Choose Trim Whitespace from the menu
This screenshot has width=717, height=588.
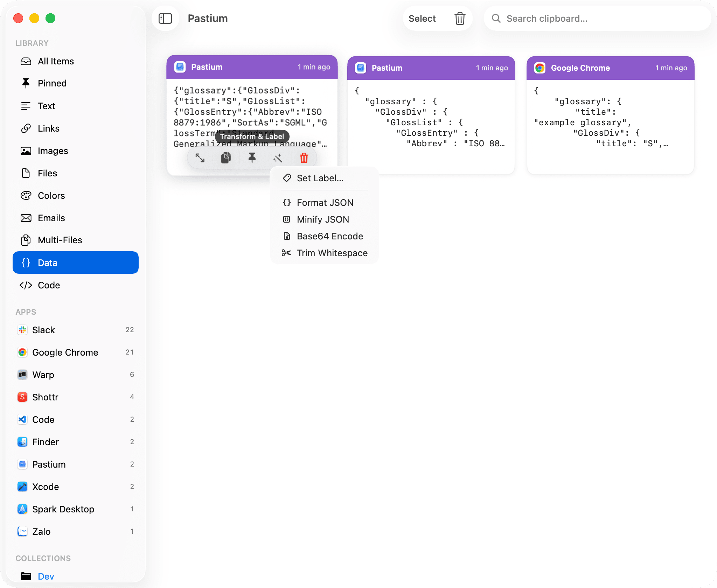point(324,253)
